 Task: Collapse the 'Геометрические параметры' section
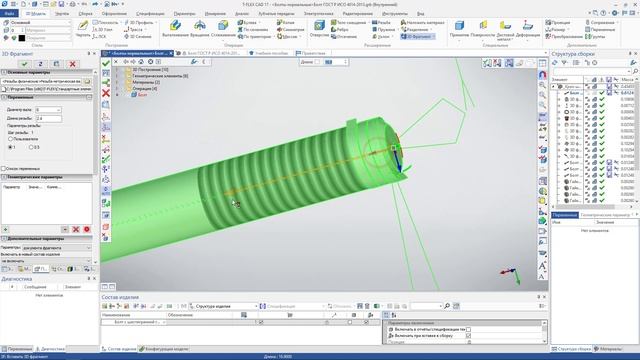(4, 177)
